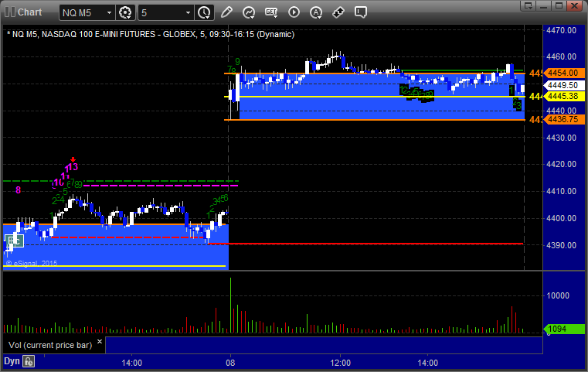Click the 4420.00 price axis label
This screenshot has width=588, height=372.
coord(562,164)
